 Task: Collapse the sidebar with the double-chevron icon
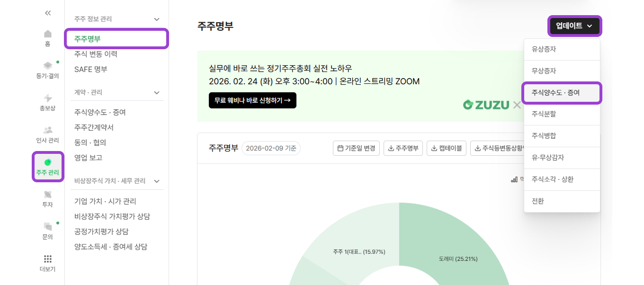47,13
